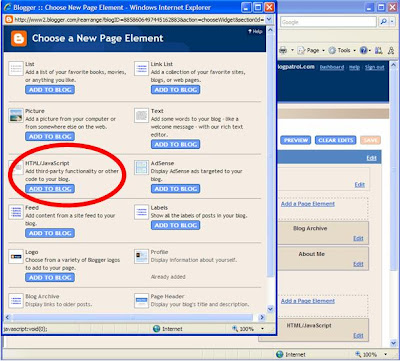This screenshot has width=400, height=361.
Task: Click Edit link under Blog Archive
Action: click(x=358, y=238)
